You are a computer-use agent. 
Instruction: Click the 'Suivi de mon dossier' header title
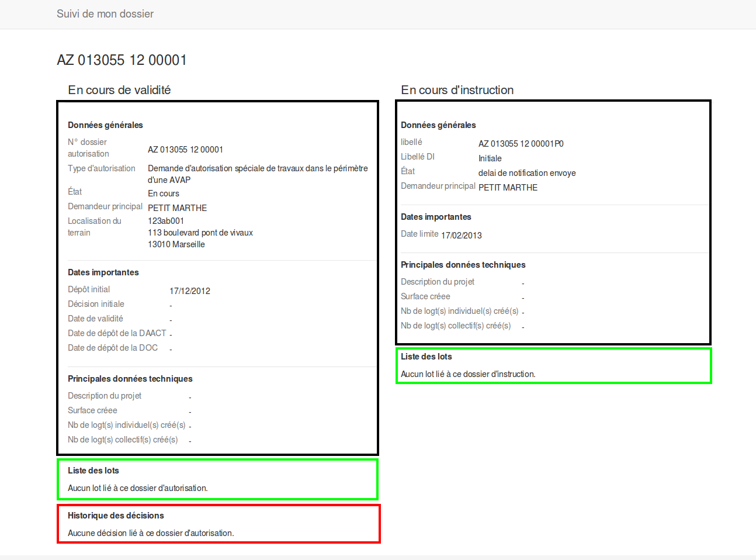click(x=105, y=14)
